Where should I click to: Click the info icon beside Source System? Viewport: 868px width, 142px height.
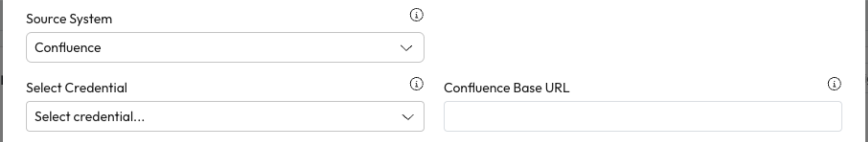[416, 15]
